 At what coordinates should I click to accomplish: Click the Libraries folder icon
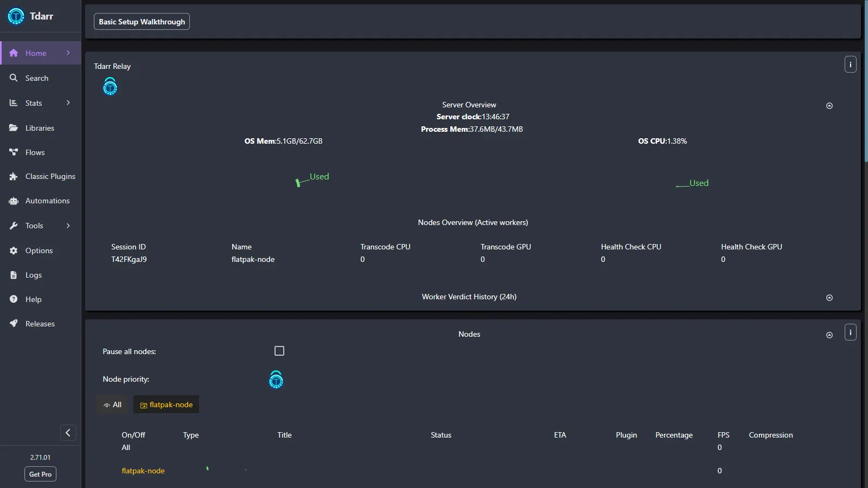[14, 128]
